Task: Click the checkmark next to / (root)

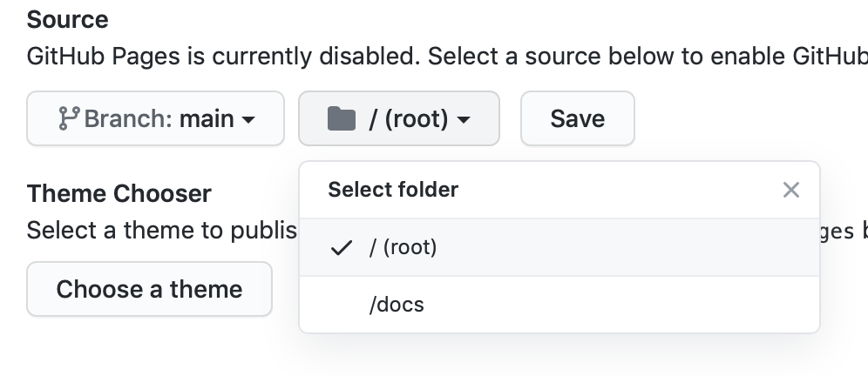Action: coord(341,247)
